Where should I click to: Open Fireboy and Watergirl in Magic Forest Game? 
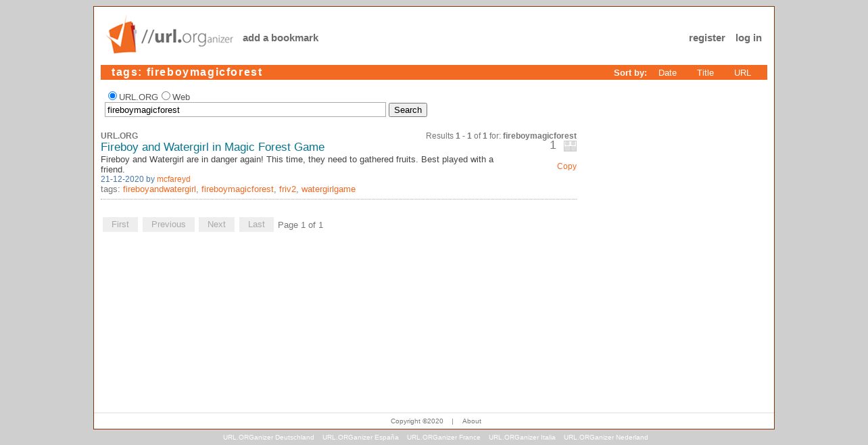(x=212, y=147)
